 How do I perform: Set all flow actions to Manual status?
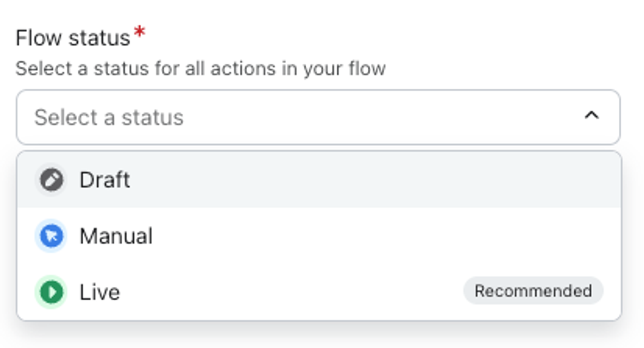[x=319, y=236]
